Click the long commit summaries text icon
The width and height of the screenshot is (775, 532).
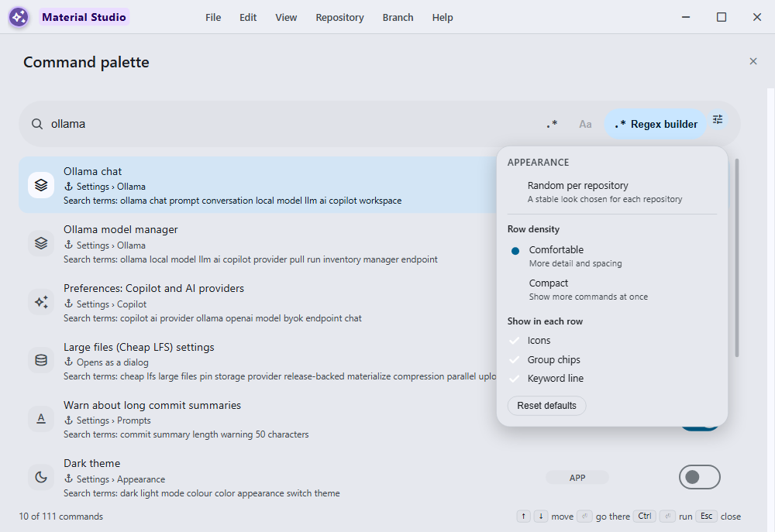tap(41, 418)
